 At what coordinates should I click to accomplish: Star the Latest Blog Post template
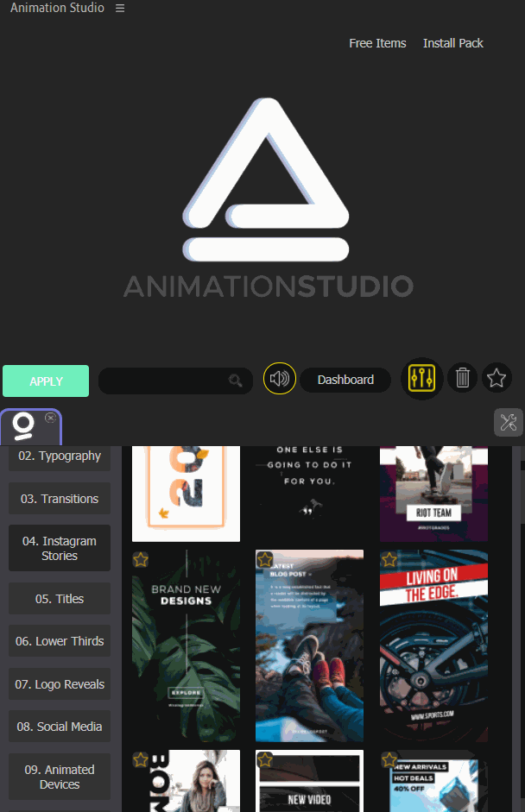[265, 560]
